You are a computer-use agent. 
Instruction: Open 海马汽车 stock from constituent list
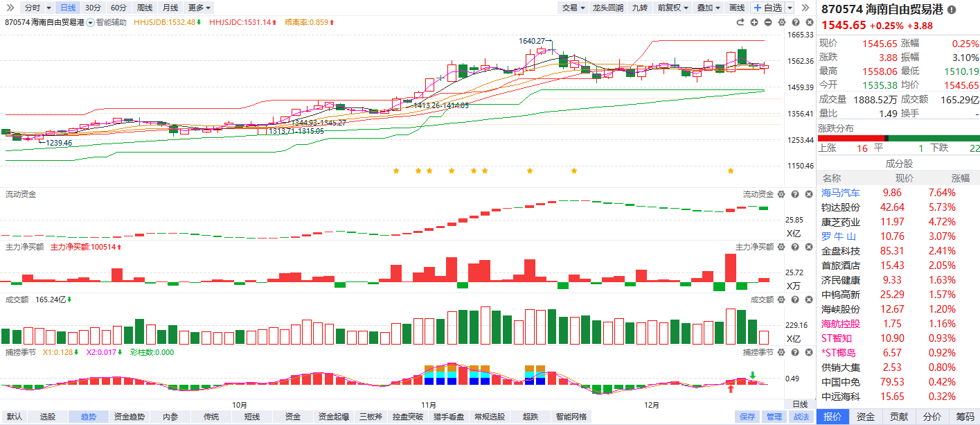841,193
